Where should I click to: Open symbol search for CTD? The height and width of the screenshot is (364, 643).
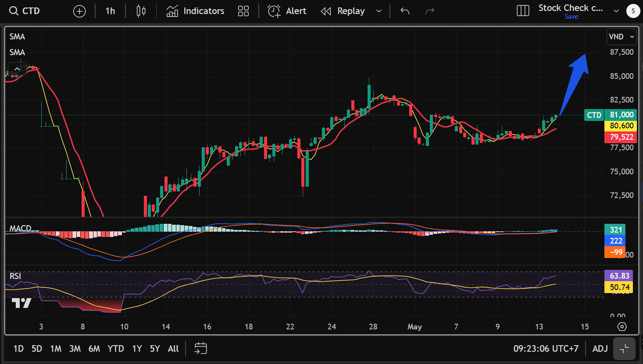pos(25,11)
